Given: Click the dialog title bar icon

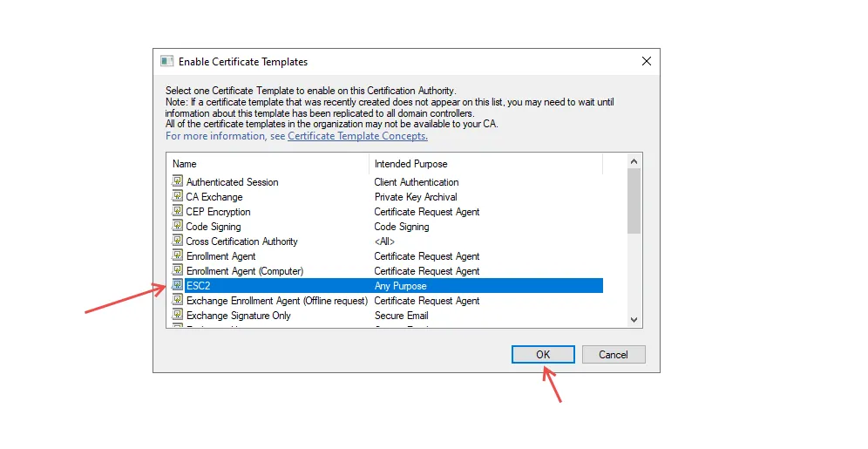Looking at the screenshot, I should click(166, 62).
